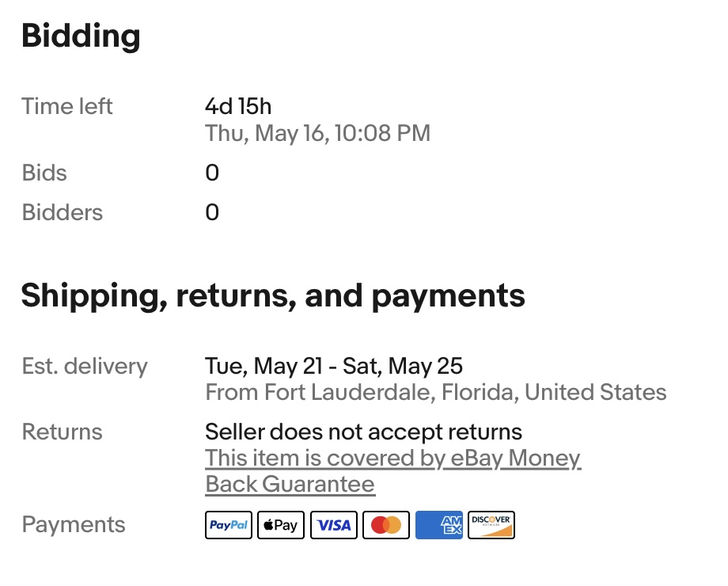
Task: Click the PayPal payment icon
Action: tap(229, 525)
